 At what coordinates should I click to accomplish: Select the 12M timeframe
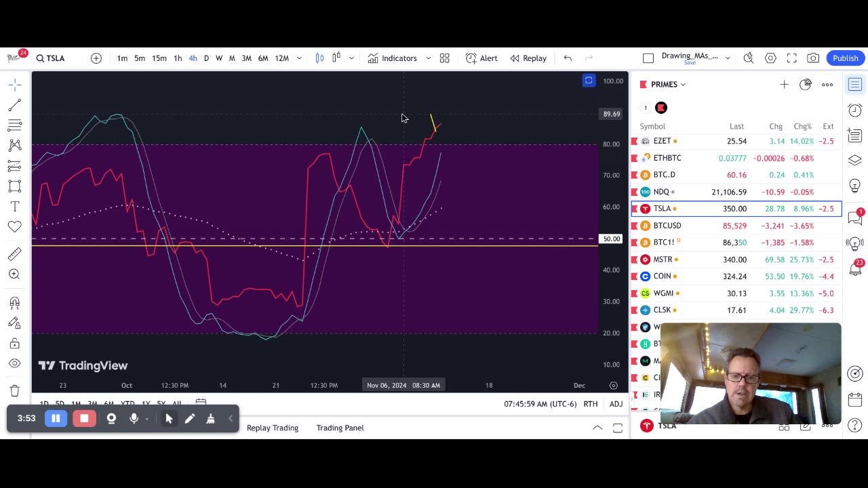click(281, 58)
